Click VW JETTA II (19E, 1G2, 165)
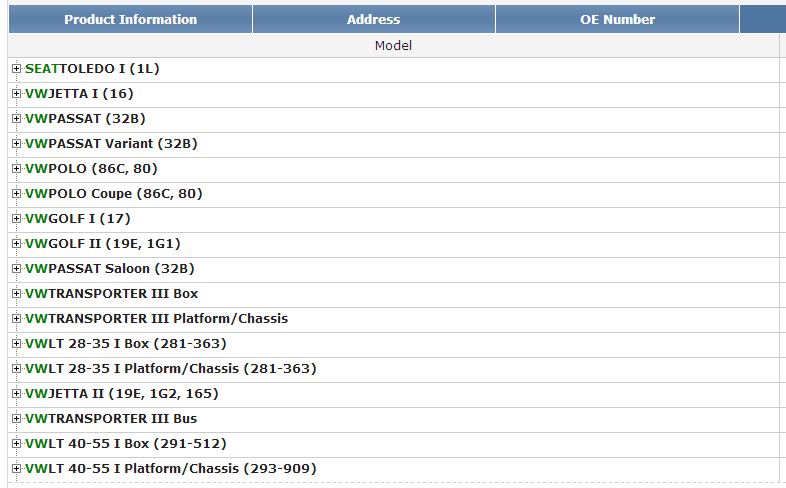Viewport: 786px width, 488px height. click(x=122, y=394)
